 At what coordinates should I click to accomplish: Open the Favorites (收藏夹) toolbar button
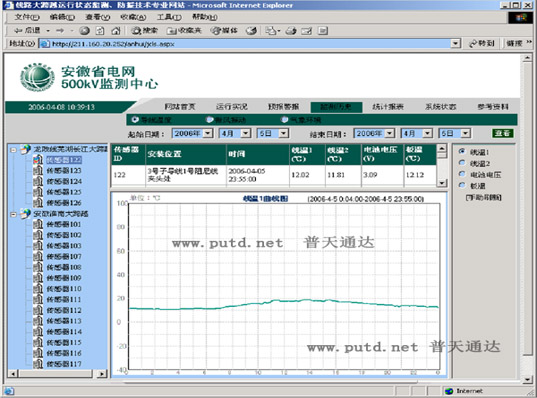click(x=184, y=30)
